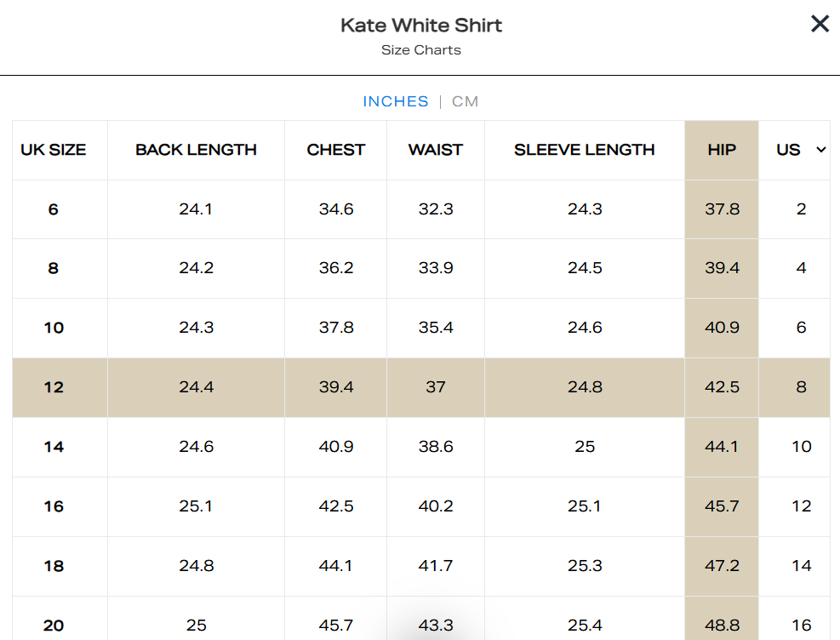The width and height of the screenshot is (840, 640).
Task: Close the Kate White Shirt size chart
Action: (x=820, y=24)
